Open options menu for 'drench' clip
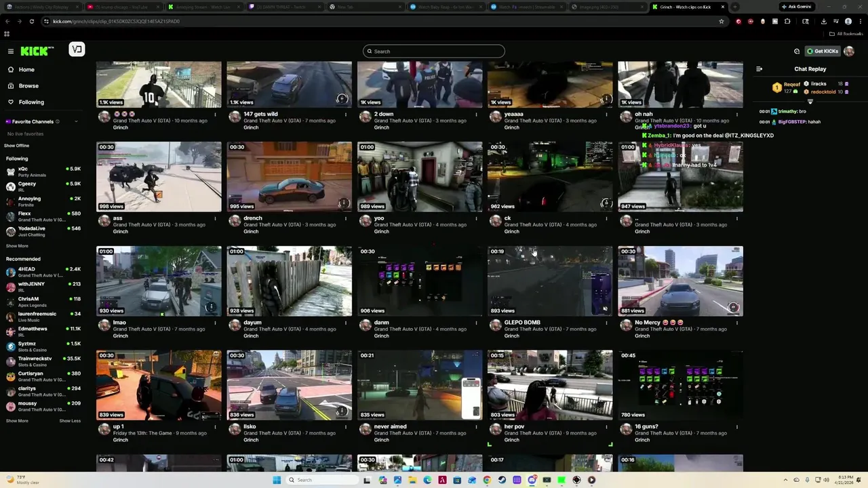 [x=345, y=219]
